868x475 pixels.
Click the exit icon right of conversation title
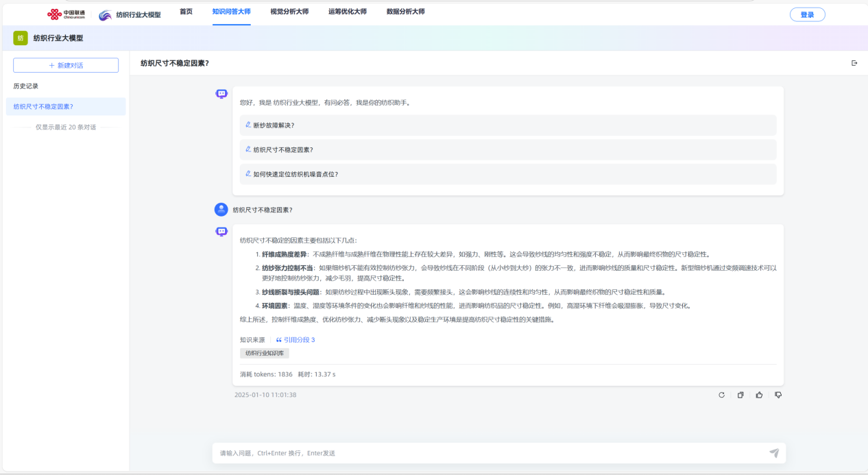854,63
